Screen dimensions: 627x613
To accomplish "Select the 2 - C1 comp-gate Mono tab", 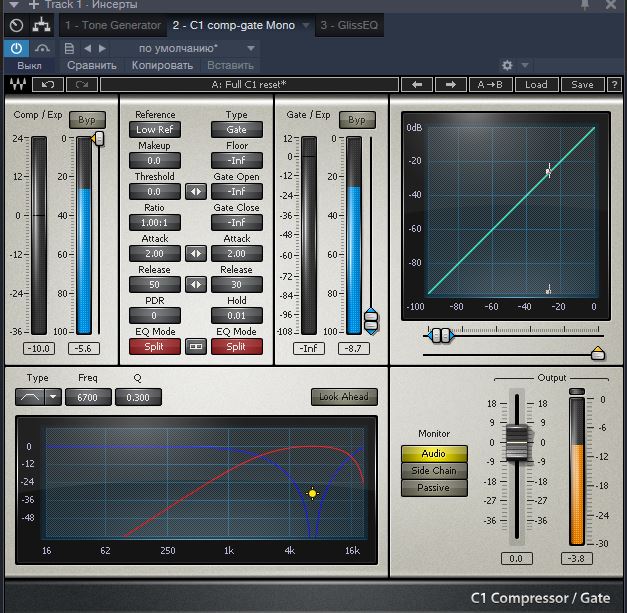I will (234, 26).
